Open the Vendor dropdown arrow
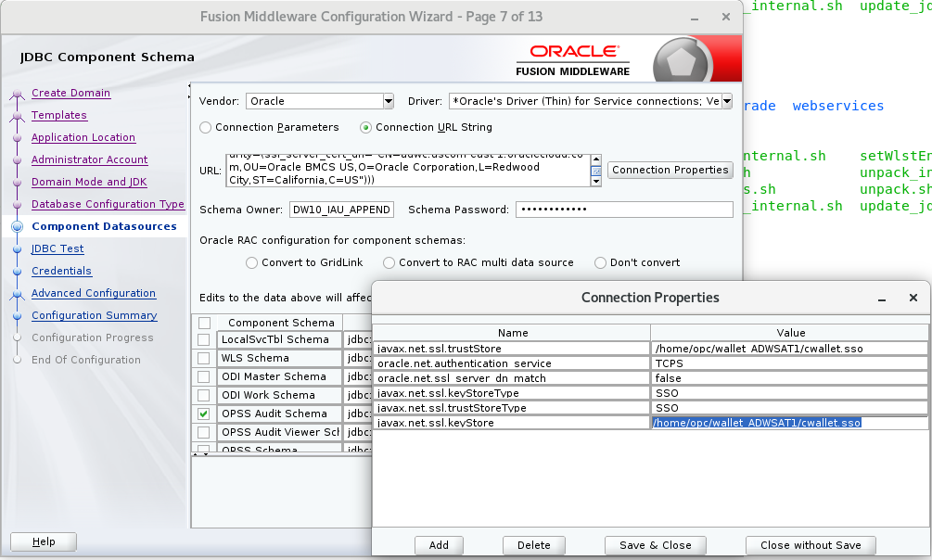This screenshot has height=560, width=932. click(389, 101)
